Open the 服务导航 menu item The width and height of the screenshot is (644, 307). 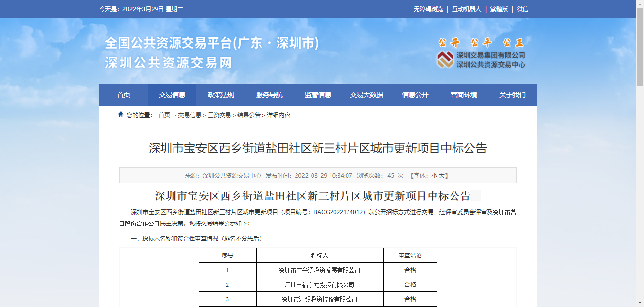[269, 95]
